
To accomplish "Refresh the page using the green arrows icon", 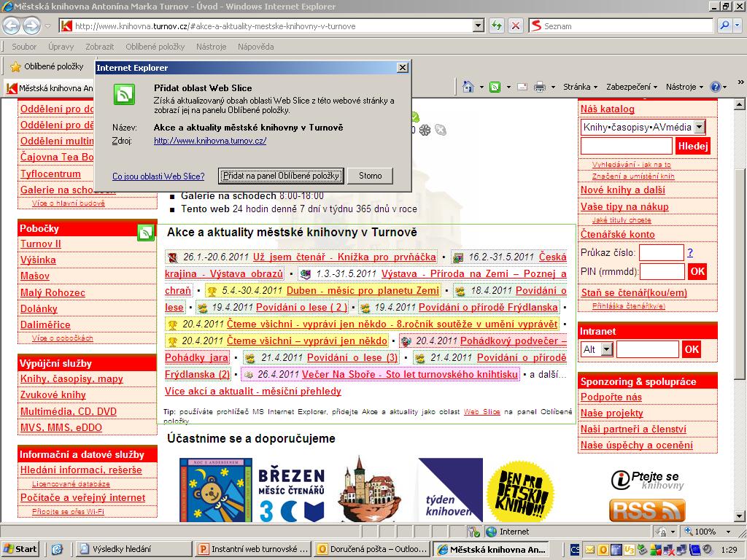I will click(496, 26).
